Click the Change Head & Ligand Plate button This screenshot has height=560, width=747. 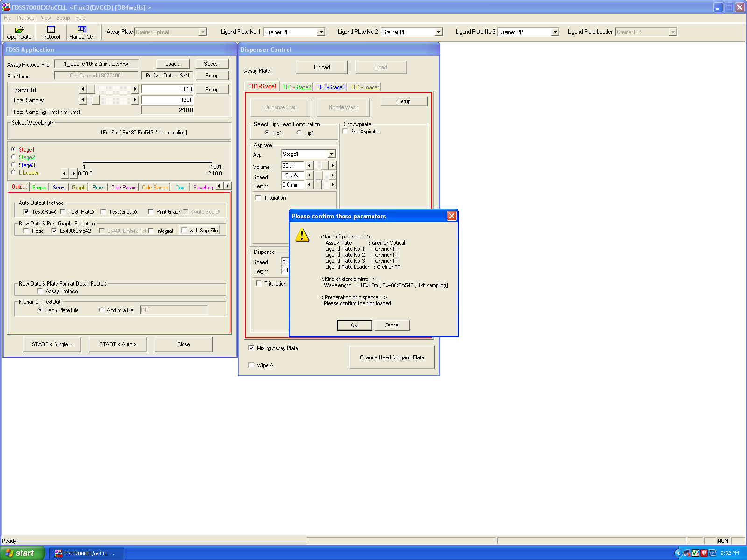click(x=392, y=357)
